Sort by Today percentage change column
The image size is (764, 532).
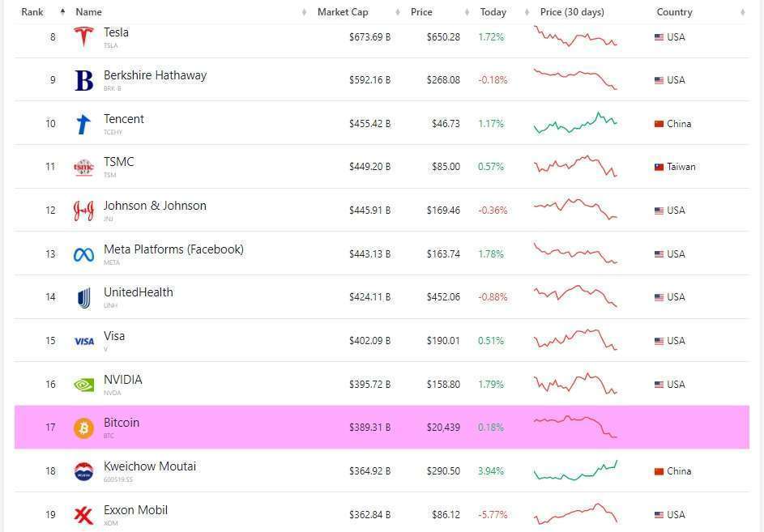click(x=493, y=12)
